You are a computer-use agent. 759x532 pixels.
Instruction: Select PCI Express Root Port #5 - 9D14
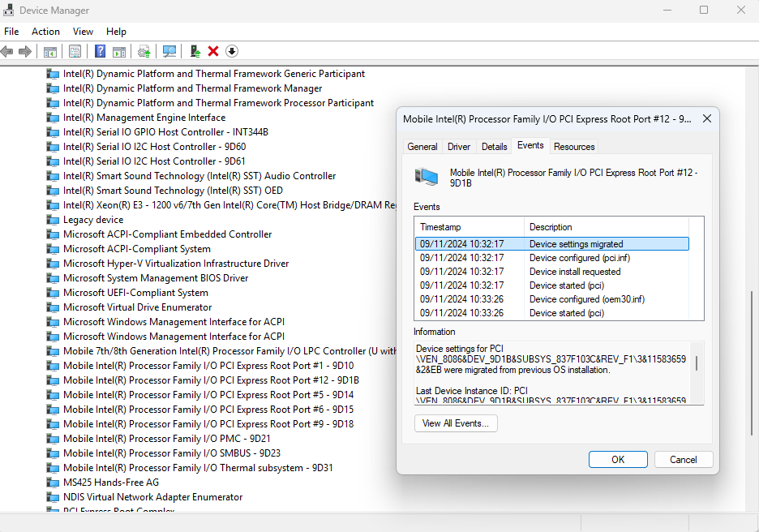click(x=208, y=394)
